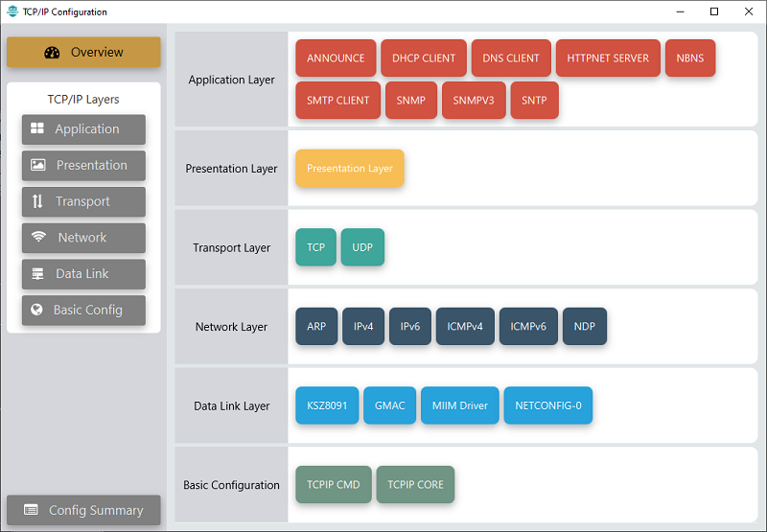767x532 pixels.
Task: Click the SMTP CLIENT module
Action: pyautogui.click(x=337, y=101)
